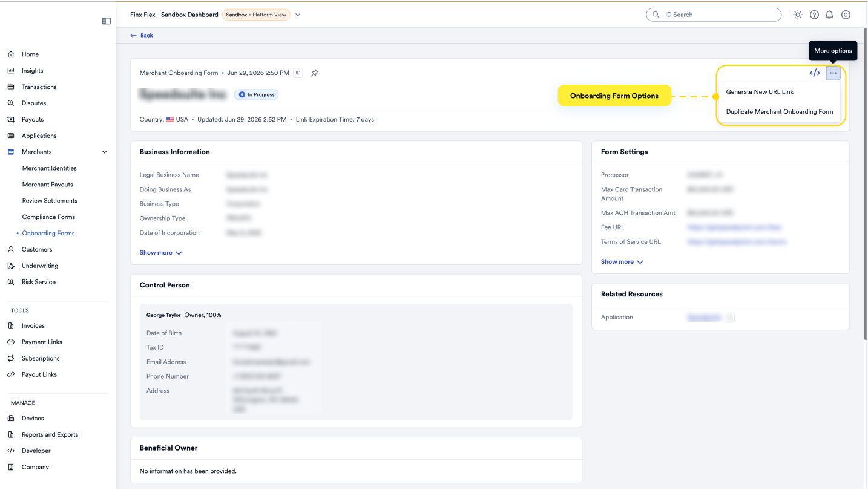Click the Devices icon in sidebar
The width and height of the screenshot is (868, 490).
[11, 419]
